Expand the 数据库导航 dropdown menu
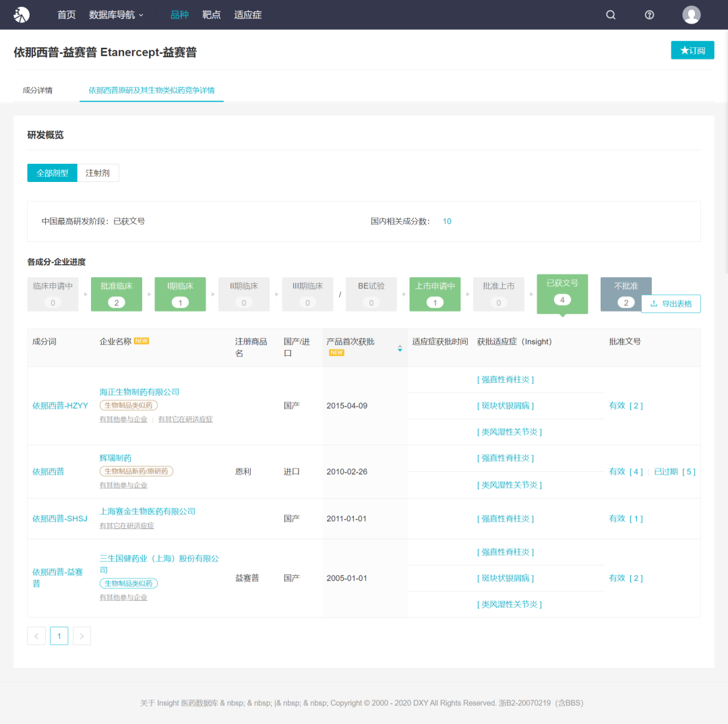Screen dimensions: 728x724 pyautogui.click(x=116, y=15)
